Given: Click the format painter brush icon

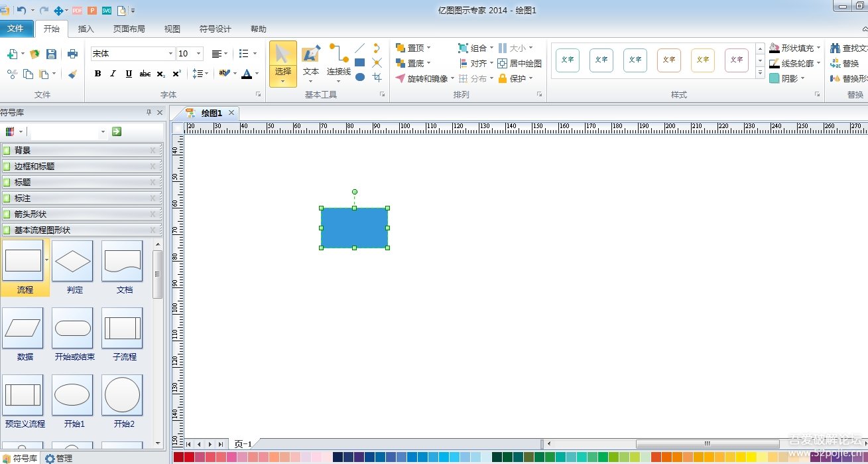Looking at the screenshot, I should [72, 74].
